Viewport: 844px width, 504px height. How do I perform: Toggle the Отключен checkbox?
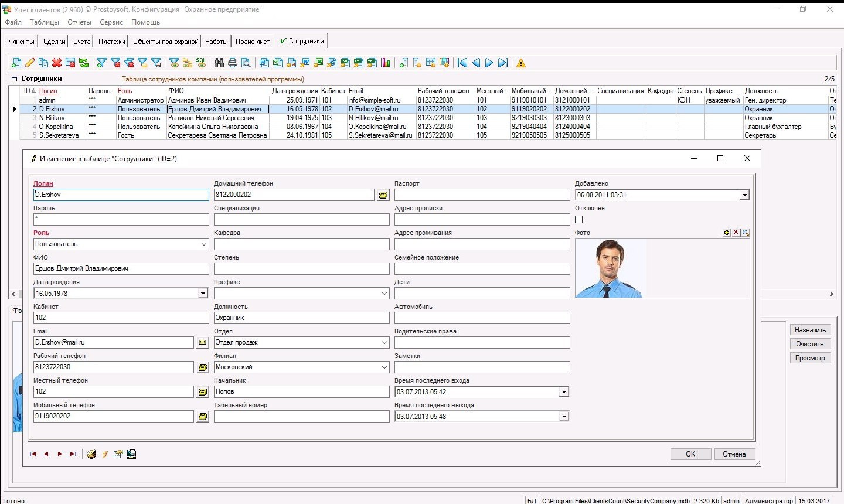(x=579, y=220)
